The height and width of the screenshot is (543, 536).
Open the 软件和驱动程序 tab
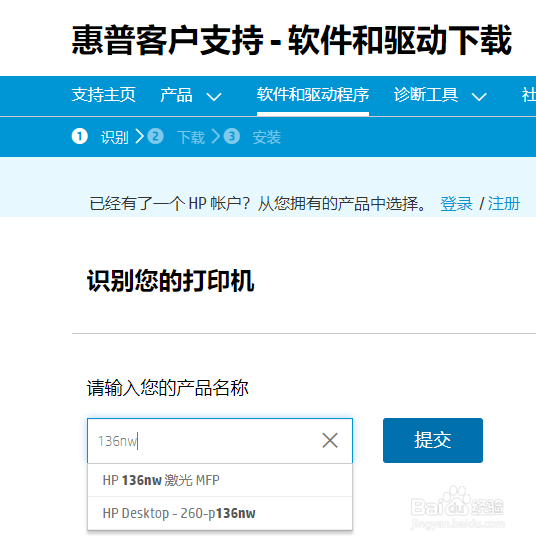(313, 95)
